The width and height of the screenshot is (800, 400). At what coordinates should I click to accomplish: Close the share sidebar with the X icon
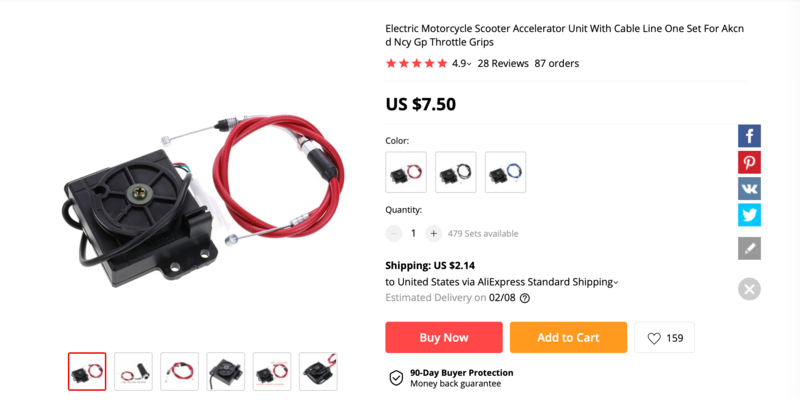click(749, 289)
